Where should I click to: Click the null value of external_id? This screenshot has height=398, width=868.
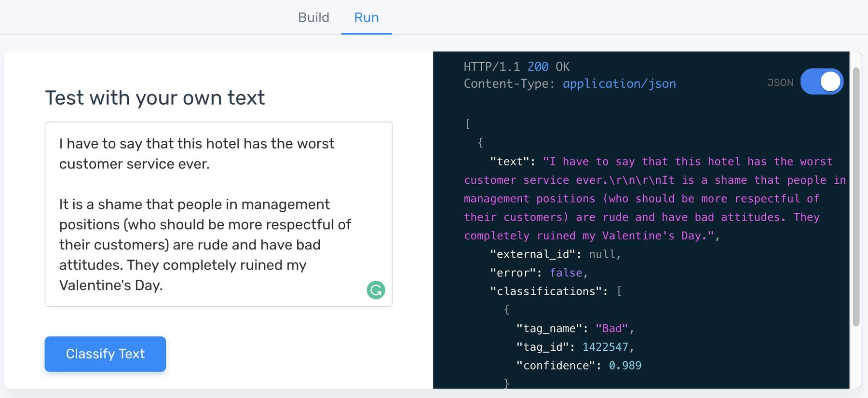click(602, 254)
